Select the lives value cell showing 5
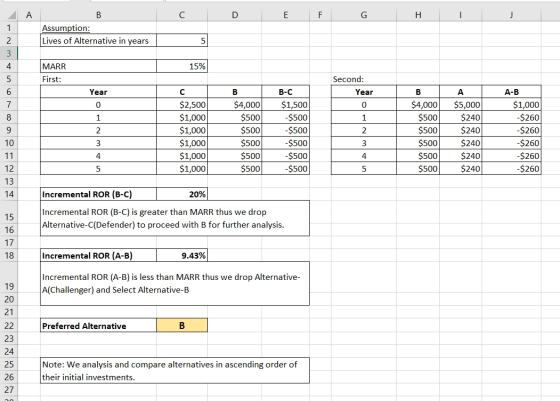The height and width of the screenshot is (401, 560). point(182,41)
